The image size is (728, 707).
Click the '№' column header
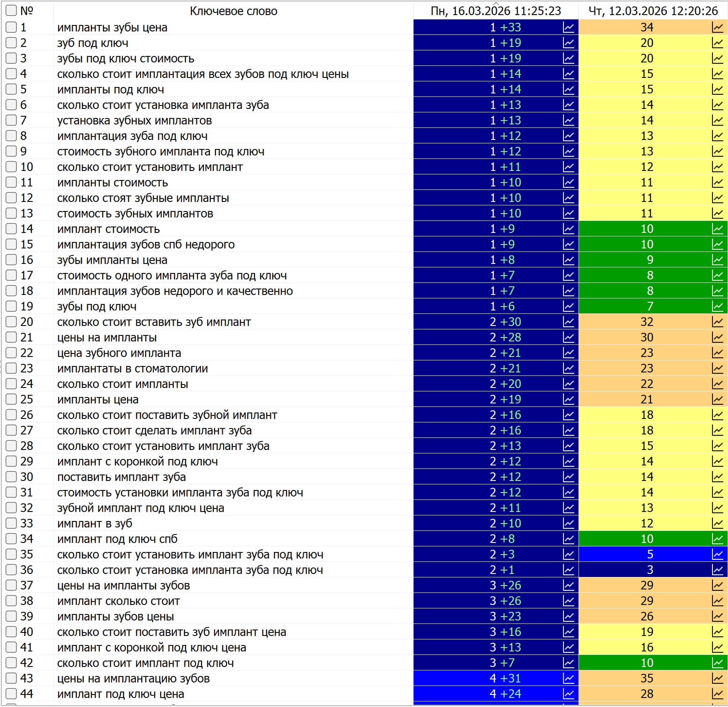click(27, 11)
